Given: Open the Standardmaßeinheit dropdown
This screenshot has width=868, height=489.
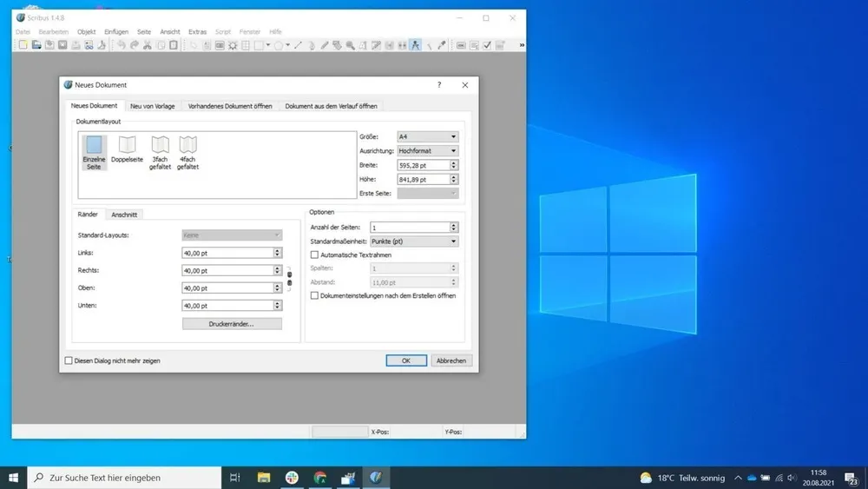Looking at the screenshot, I should [x=413, y=241].
